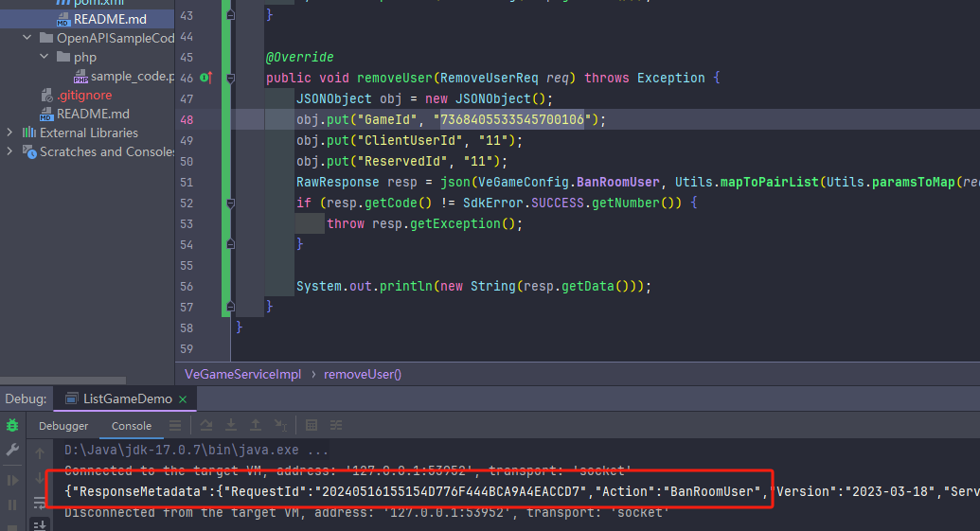Image resolution: width=980 pixels, height=531 pixels.
Task: Click the OpenAPISampleCode folder icon
Action: pyautogui.click(x=46, y=38)
